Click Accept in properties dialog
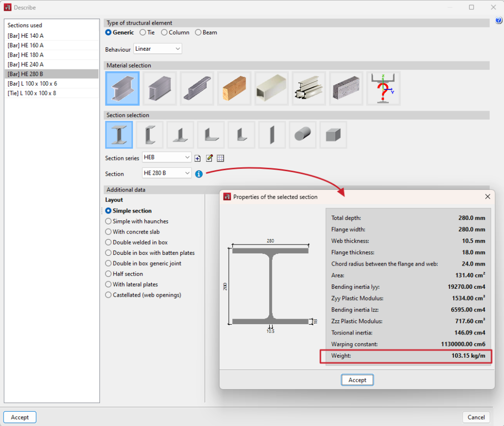The height and width of the screenshot is (426, 504). point(357,380)
